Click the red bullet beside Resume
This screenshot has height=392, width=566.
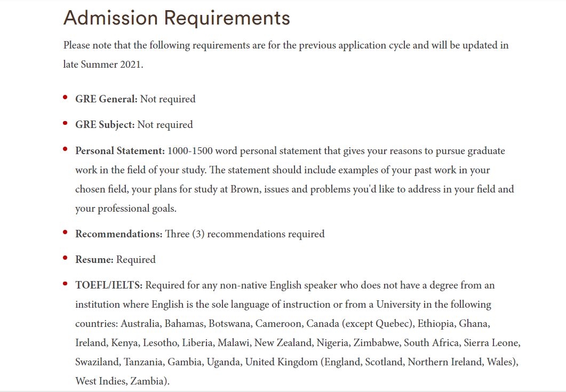click(x=65, y=258)
